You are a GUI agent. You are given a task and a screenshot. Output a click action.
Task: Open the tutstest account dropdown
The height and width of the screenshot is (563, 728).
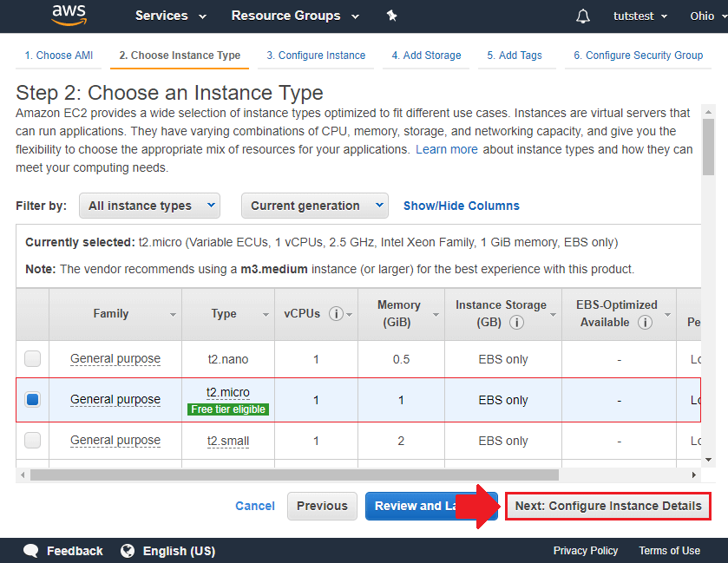(640, 16)
